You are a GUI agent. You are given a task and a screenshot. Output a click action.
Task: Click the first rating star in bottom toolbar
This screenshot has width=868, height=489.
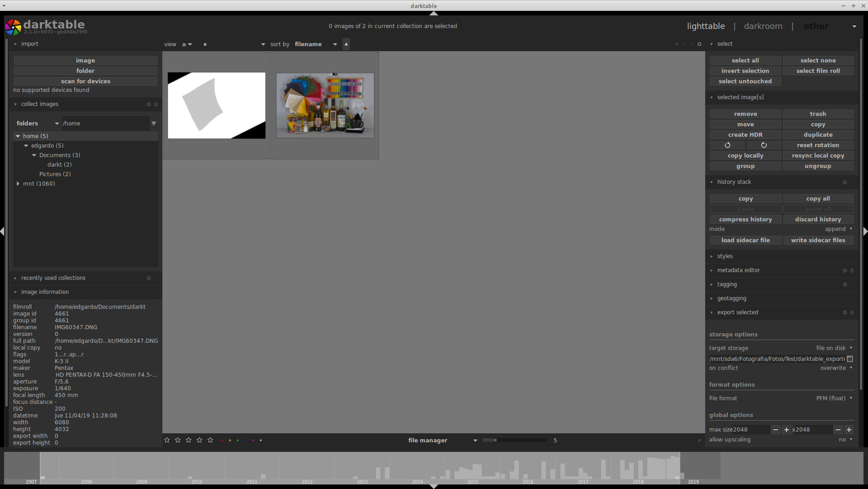167,440
